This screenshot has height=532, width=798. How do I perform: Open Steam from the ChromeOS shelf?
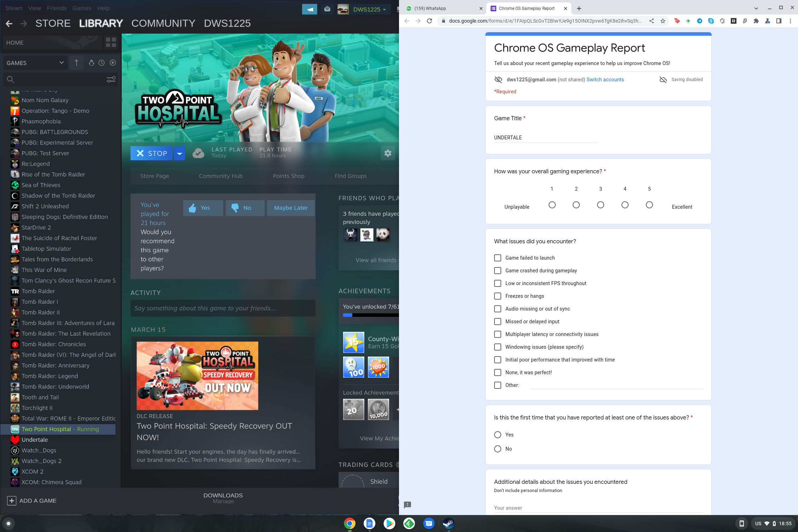[x=448, y=523]
